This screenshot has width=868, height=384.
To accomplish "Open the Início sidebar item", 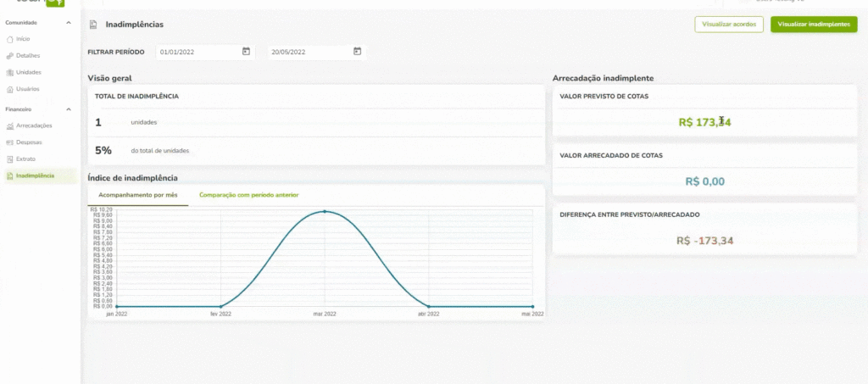I will pos(23,39).
